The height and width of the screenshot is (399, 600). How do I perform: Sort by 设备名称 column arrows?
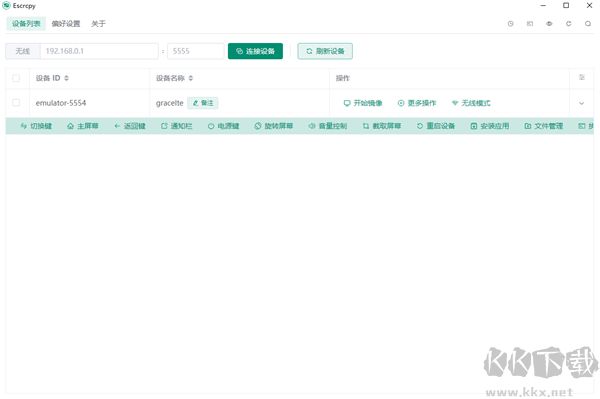pyautogui.click(x=191, y=78)
